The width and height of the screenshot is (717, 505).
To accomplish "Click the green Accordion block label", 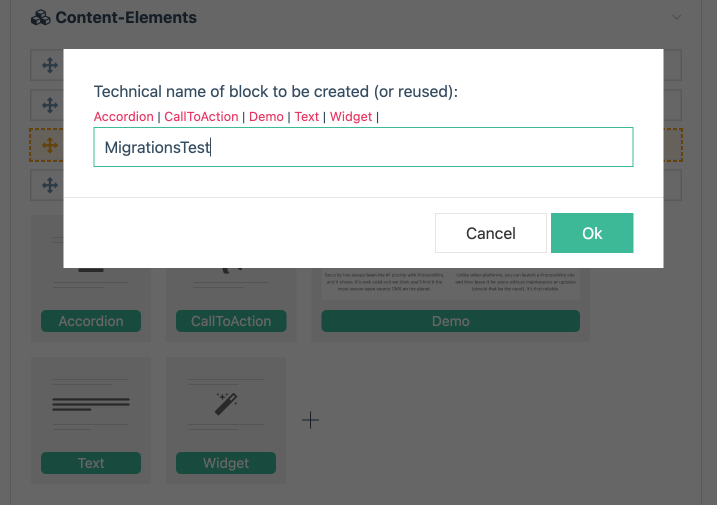I will 91,321.
